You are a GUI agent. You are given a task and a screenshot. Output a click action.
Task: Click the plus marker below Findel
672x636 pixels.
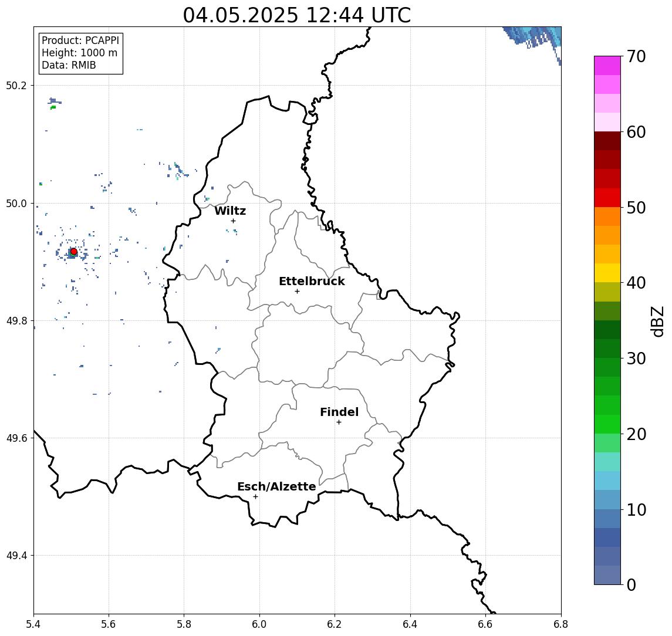339,422
